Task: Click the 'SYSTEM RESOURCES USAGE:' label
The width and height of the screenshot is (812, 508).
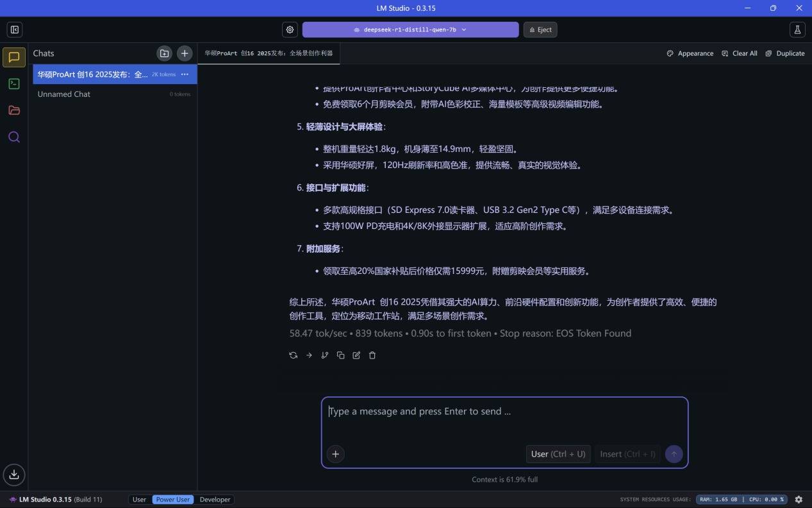Action: coord(656,500)
